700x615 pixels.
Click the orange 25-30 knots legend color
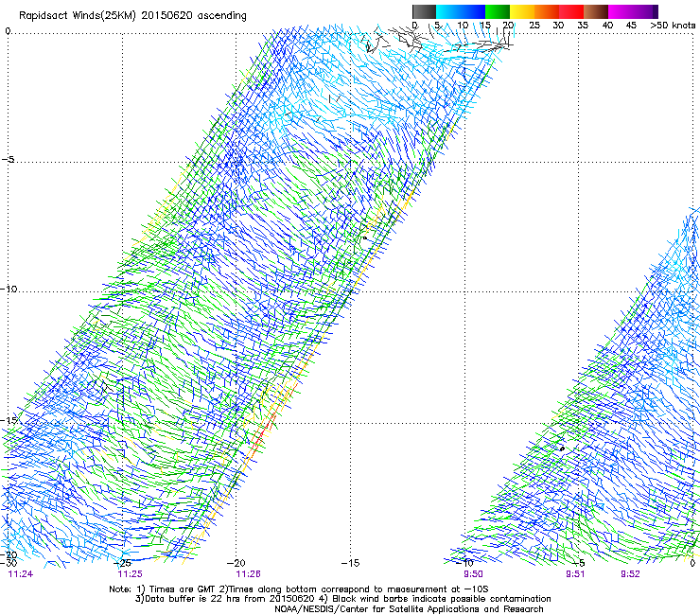547,11
